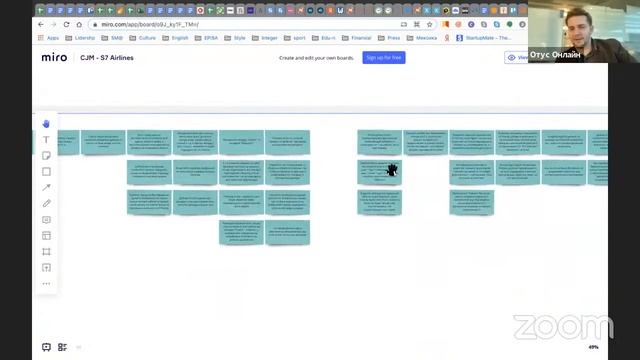The width and height of the screenshot is (640, 360).
Task: Select the Arrow connection line tool
Action: tap(46, 187)
